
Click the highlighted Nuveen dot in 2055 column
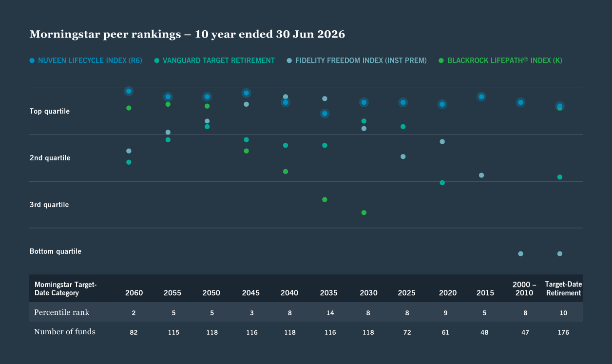(x=168, y=96)
